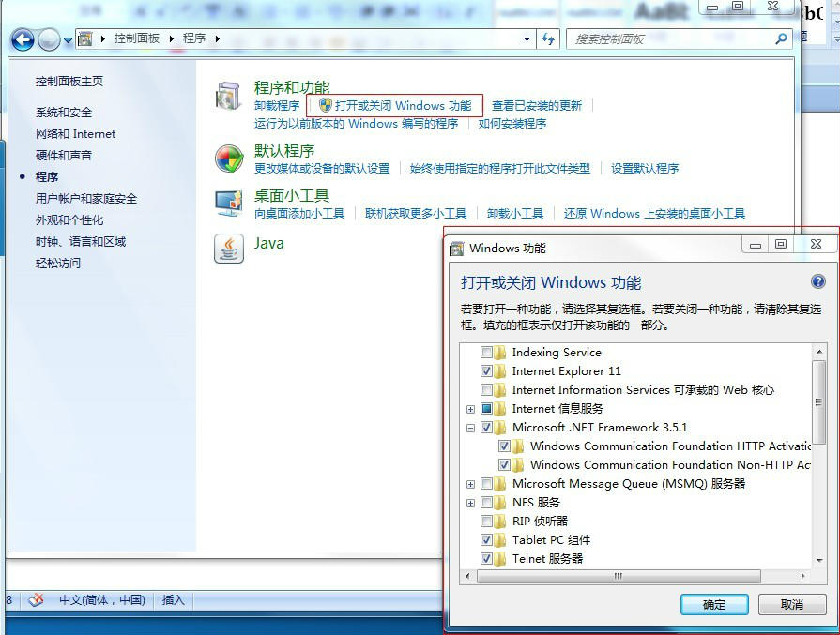Image resolution: width=840 pixels, height=635 pixels.
Task: Open 还原 Windows 上安装的桌面小工具 link
Action: (654, 214)
